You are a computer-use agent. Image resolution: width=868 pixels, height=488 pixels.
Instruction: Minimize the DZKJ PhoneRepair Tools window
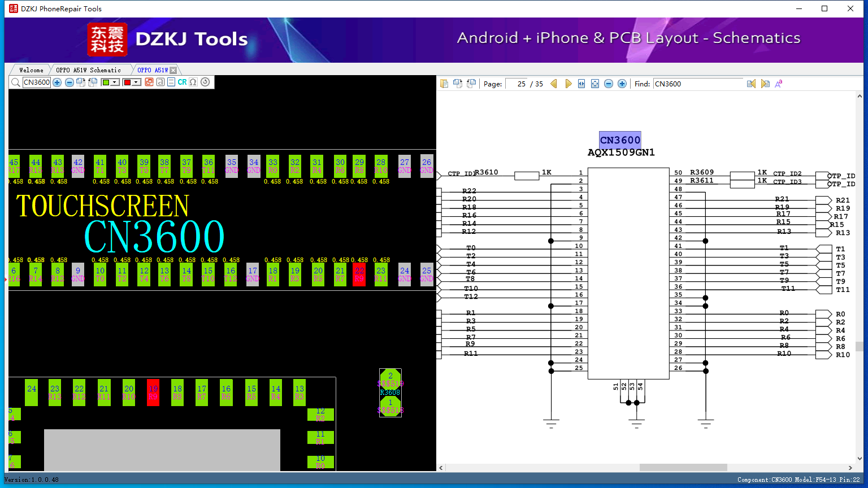(799, 8)
